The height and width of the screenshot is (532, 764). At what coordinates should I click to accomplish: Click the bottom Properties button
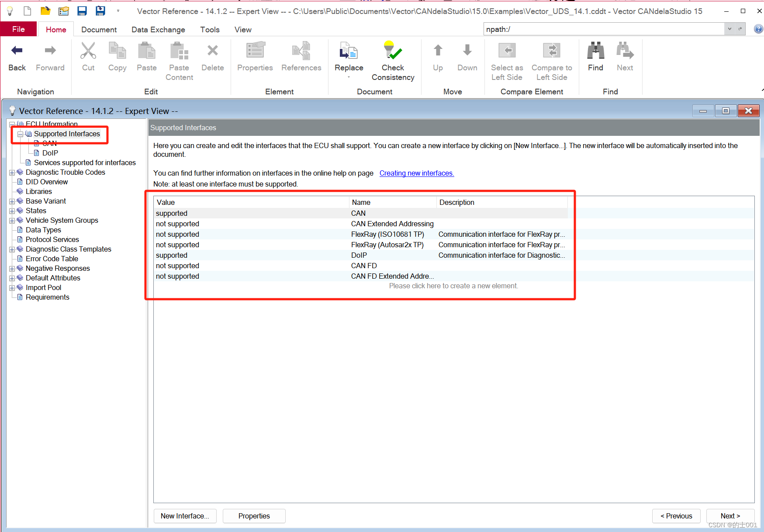[254, 516]
